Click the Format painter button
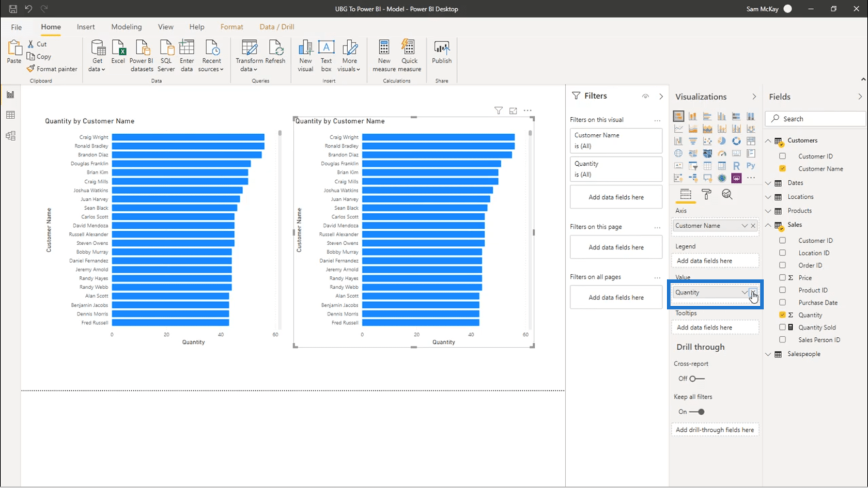This screenshot has width=868, height=488. coord(52,69)
